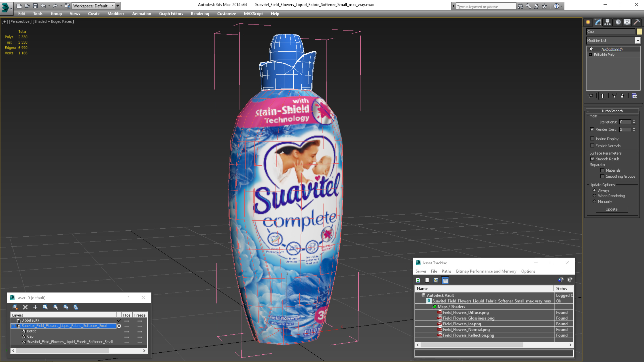This screenshot has height=362, width=644.
Task: Toggle TurboSmooth lightbulb in modifier stack
Action: (591, 49)
